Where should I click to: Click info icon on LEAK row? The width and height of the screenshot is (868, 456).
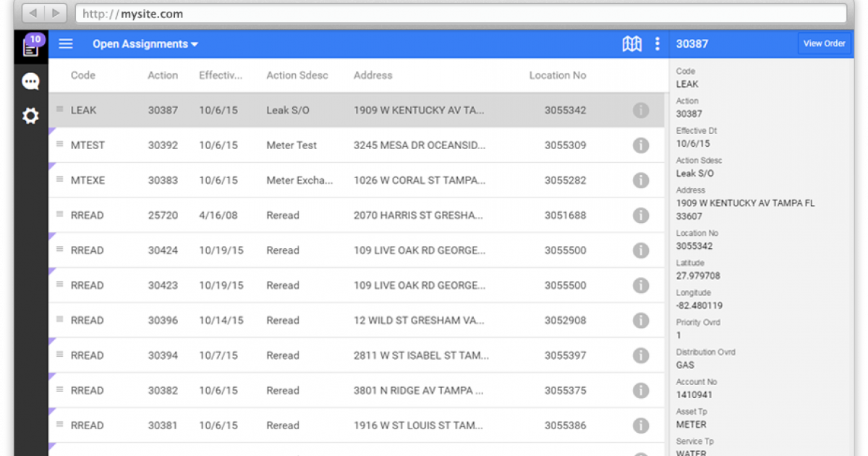tap(640, 111)
